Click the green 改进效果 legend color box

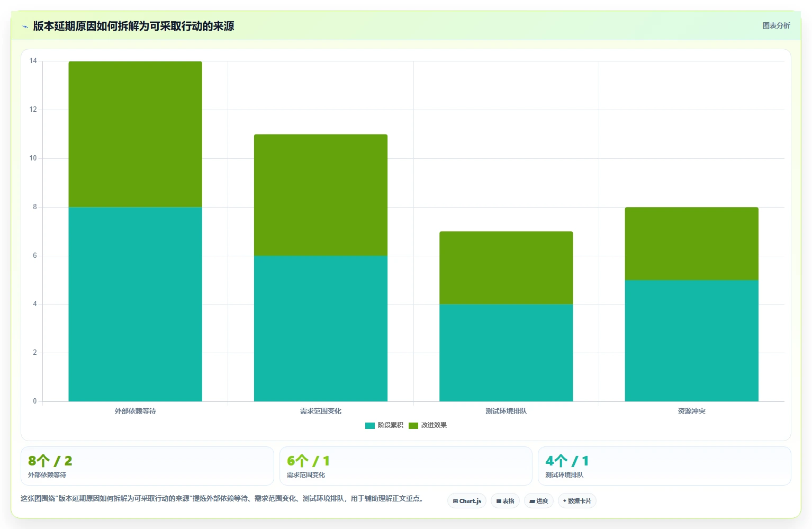[x=413, y=426]
